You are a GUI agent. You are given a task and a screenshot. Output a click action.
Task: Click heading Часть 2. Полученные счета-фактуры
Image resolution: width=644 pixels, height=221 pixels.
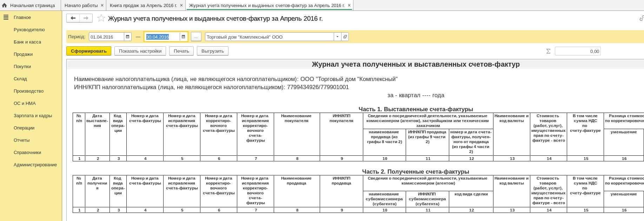[416, 172]
